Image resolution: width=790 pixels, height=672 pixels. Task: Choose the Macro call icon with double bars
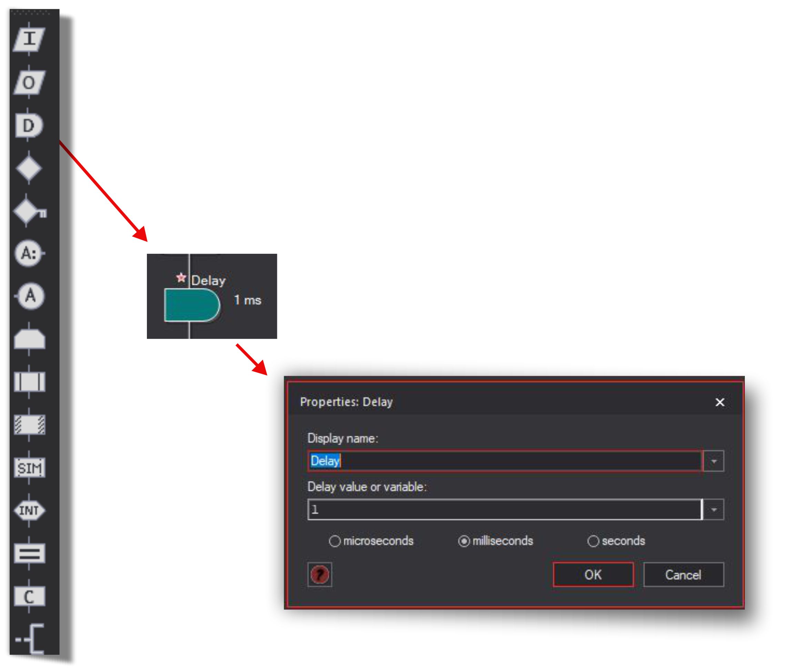coord(29,381)
